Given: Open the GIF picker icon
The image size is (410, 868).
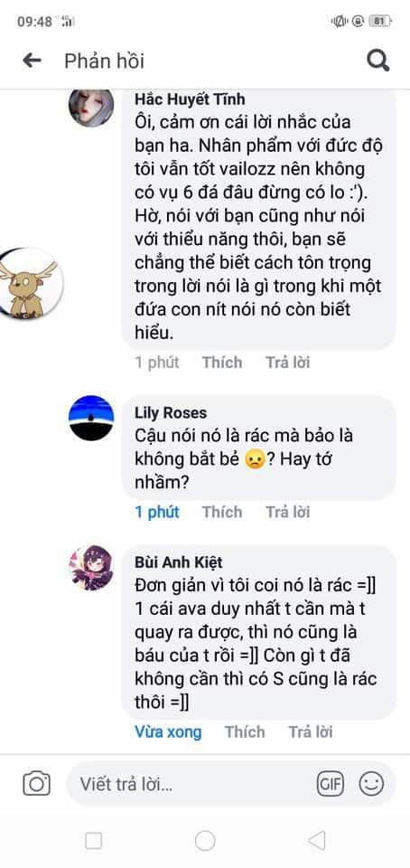Looking at the screenshot, I should (330, 784).
